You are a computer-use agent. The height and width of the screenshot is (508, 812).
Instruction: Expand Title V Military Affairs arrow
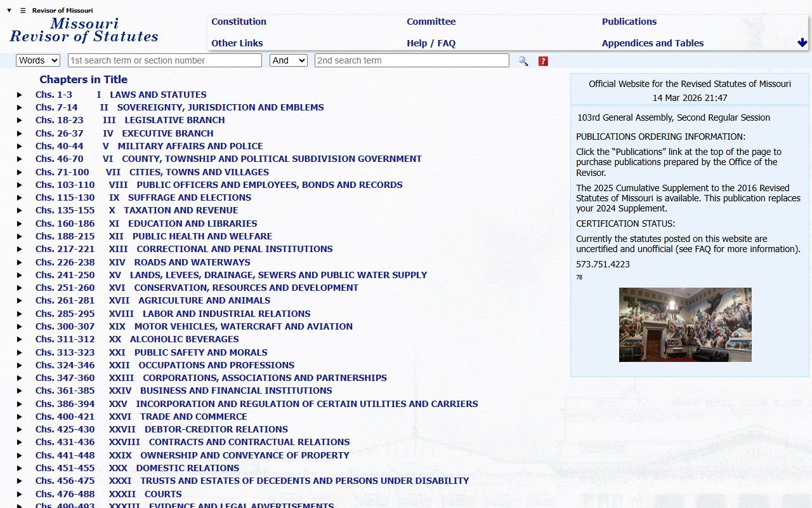[20, 146]
